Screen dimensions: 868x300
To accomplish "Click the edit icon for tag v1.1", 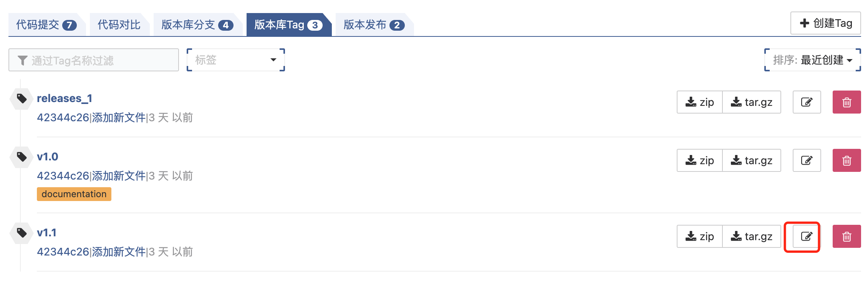I will pyautogui.click(x=807, y=236).
